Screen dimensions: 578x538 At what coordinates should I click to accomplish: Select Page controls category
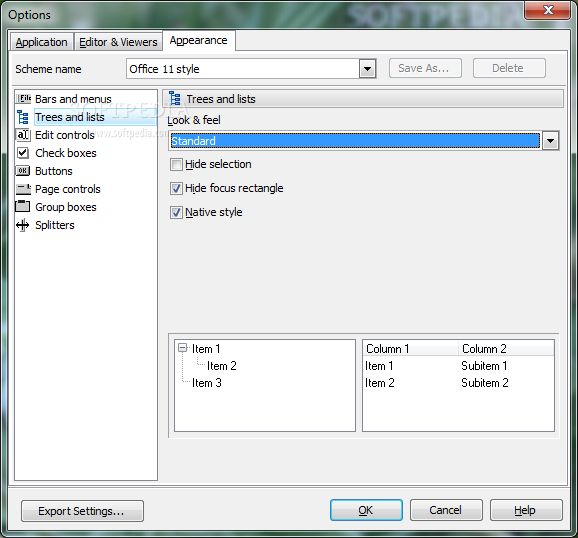pos(67,189)
